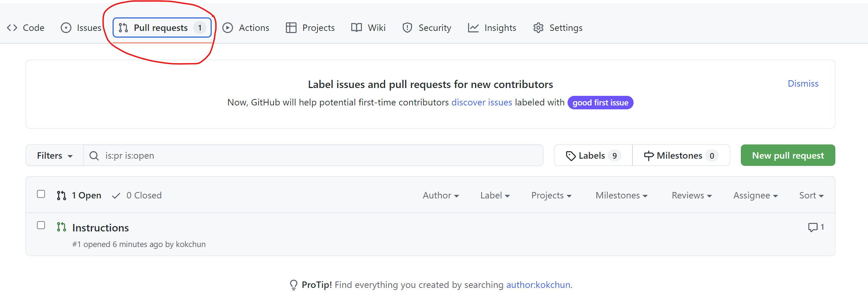The width and height of the screenshot is (868, 301).
Task: Open the Assignee filter dropdown
Action: point(755,196)
